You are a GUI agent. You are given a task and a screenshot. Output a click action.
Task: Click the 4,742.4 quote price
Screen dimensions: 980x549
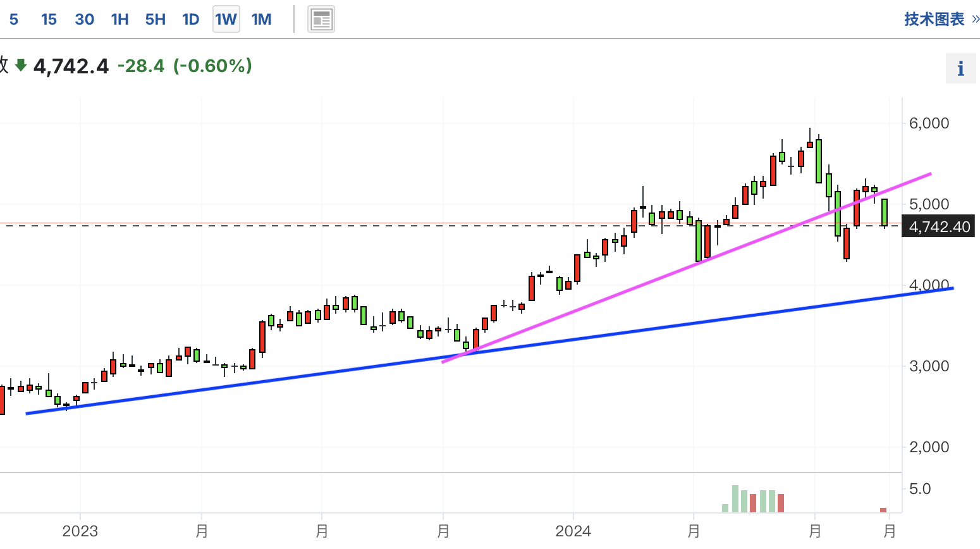[x=71, y=66]
